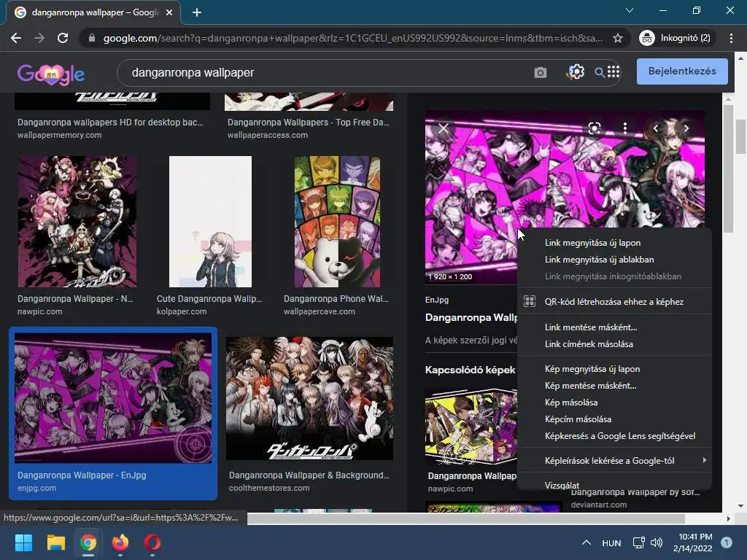
Task: Open File Explorer from the taskbar
Action: pyautogui.click(x=55, y=542)
